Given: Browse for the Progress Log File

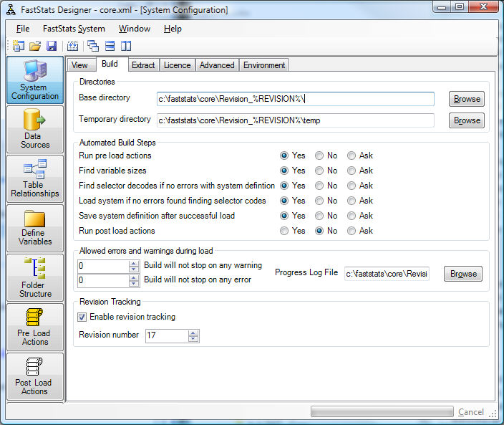Looking at the screenshot, I should click(x=463, y=274).
